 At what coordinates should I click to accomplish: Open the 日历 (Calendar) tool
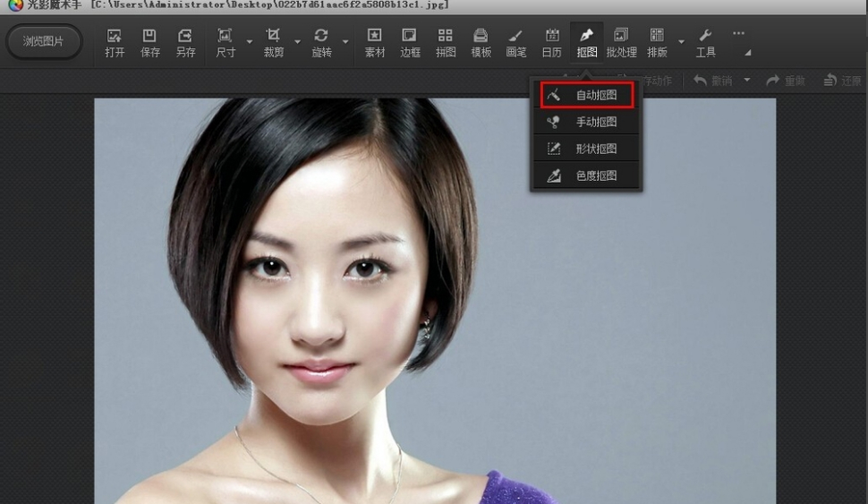[x=551, y=42]
